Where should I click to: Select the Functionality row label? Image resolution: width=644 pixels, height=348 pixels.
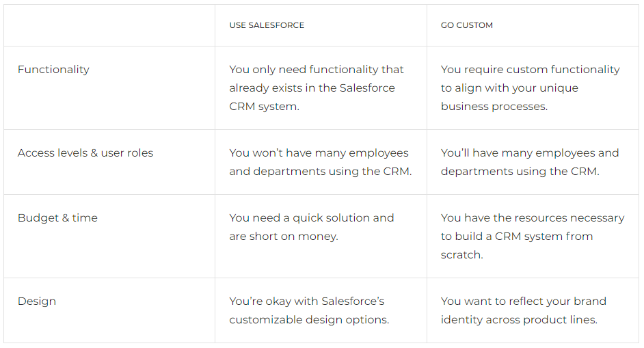tap(53, 70)
